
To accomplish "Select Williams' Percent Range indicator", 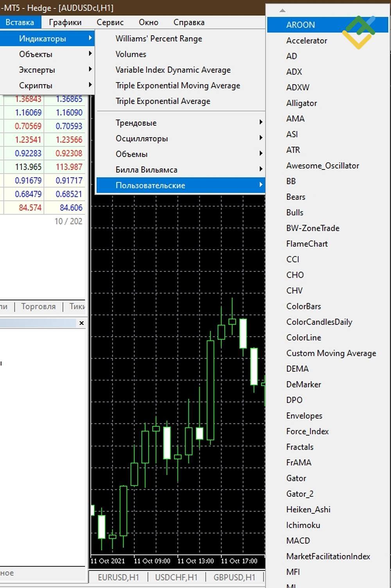I will click(x=181, y=38).
